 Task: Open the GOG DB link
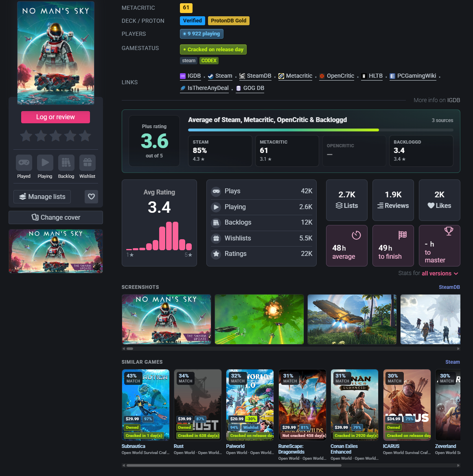click(x=250, y=88)
